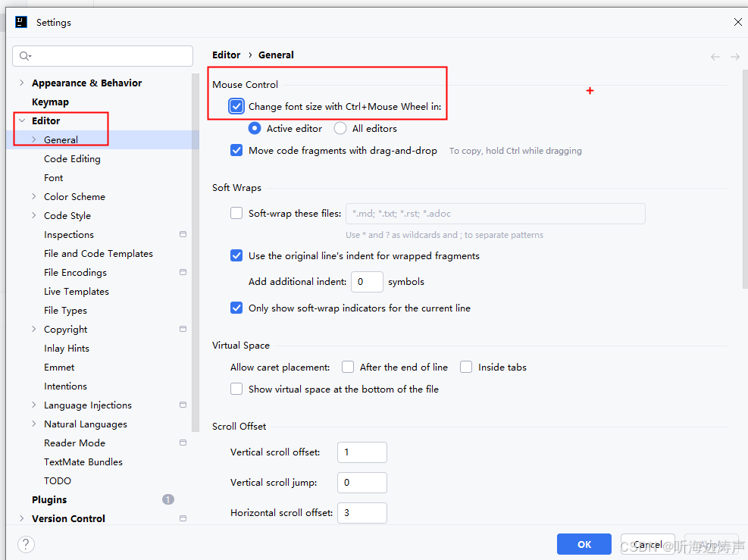The width and height of the screenshot is (748, 560).
Task: Open the Emmet settings page
Action: (59, 368)
